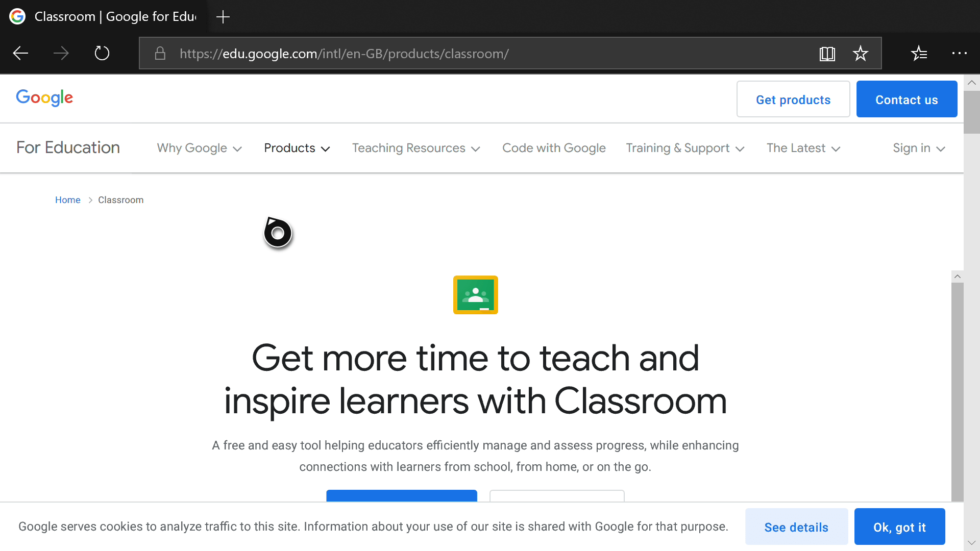Click See details in cookie banner
Screen dimensions: 980x551
[796, 527]
